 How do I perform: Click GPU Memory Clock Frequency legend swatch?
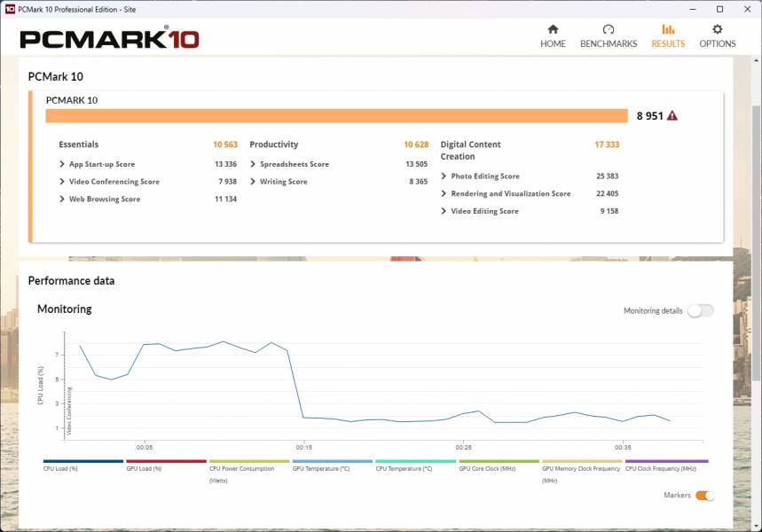click(582, 461)
